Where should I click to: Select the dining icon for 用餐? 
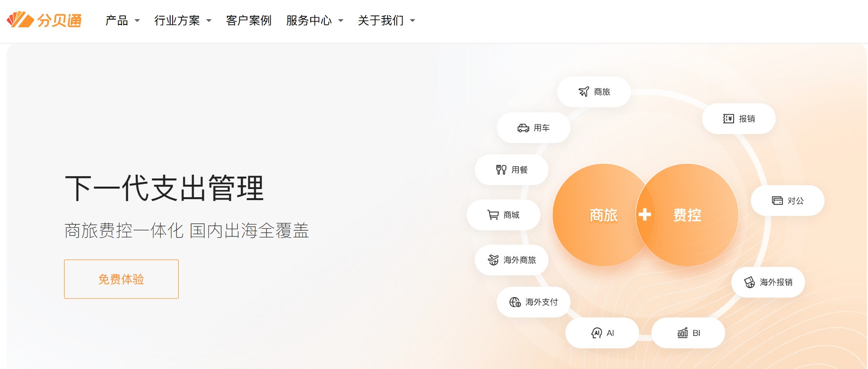[501, 170]
